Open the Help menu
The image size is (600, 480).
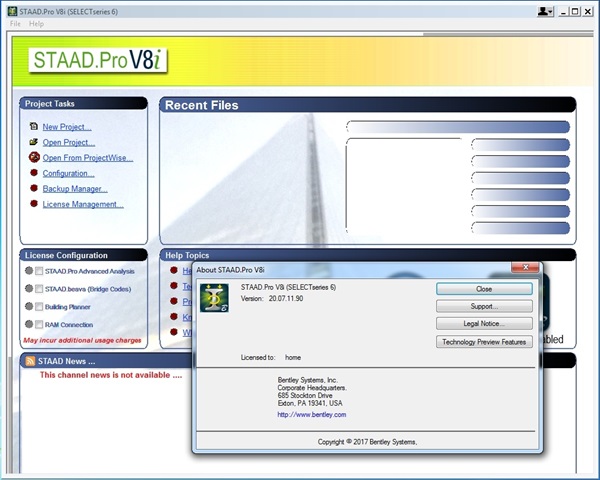click(36, 24)
